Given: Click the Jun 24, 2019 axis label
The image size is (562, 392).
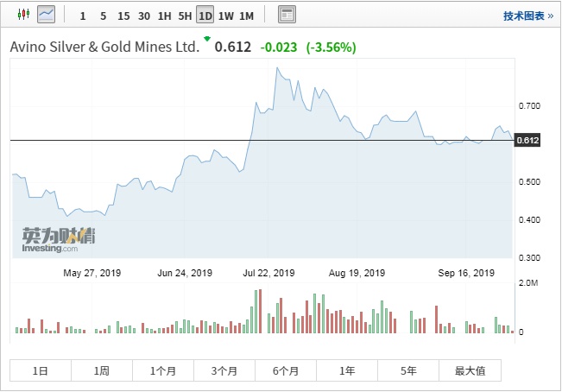Looking at the screenshot, I should (185, 273).
